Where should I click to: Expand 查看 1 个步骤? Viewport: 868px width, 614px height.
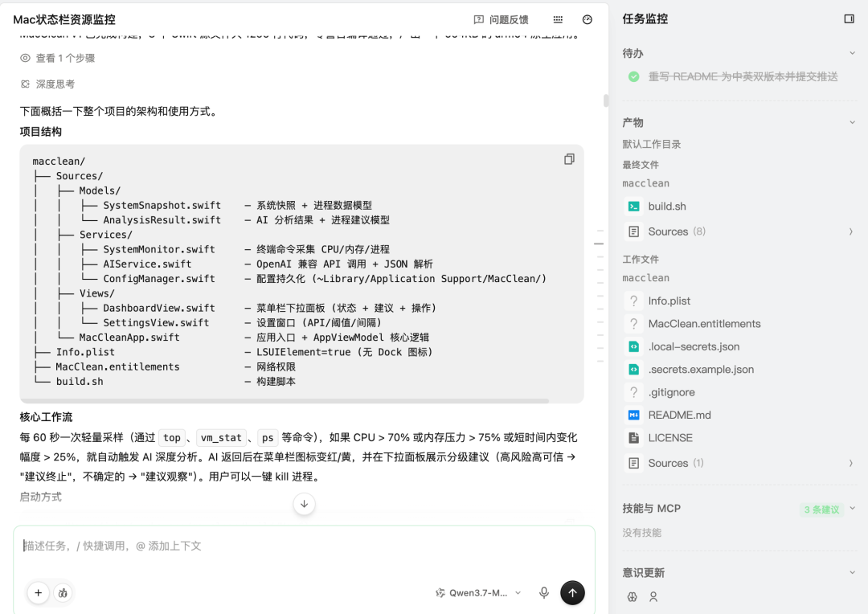(58, 58)
